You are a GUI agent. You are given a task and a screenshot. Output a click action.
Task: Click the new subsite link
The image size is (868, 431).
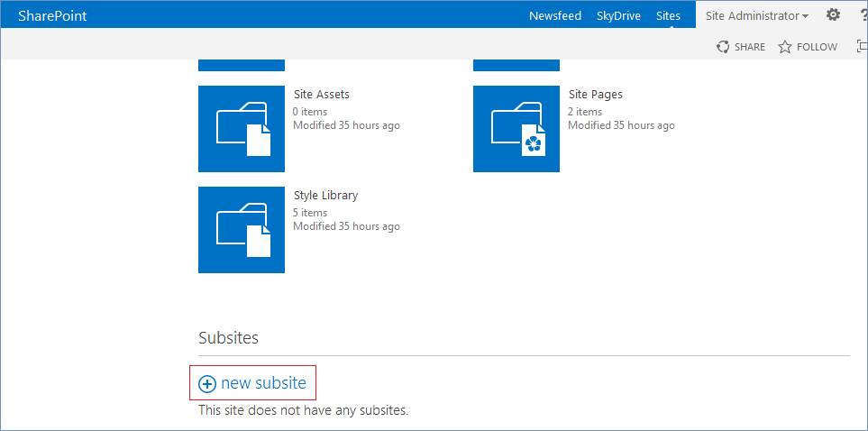click(263, 383)
